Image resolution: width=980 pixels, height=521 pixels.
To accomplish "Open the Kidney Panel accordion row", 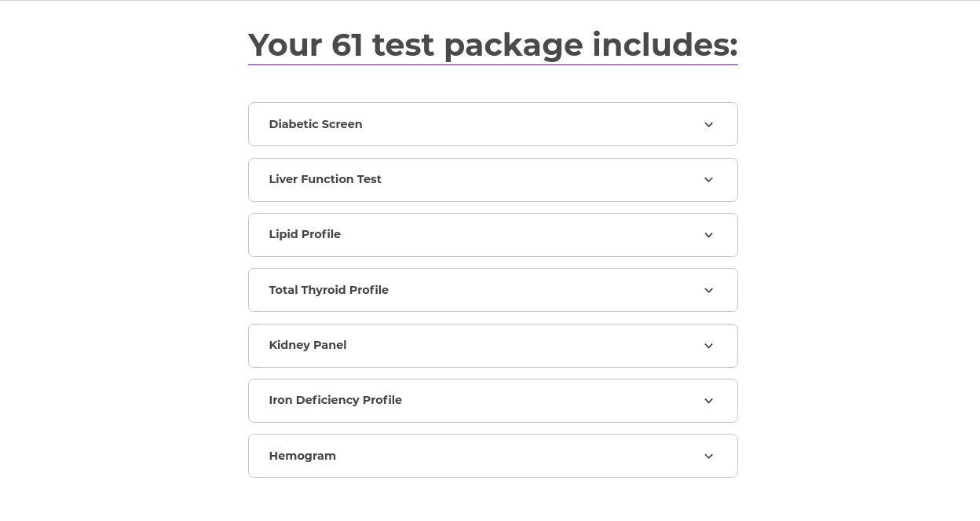I will pyautogui.click(x=492, y=346).
